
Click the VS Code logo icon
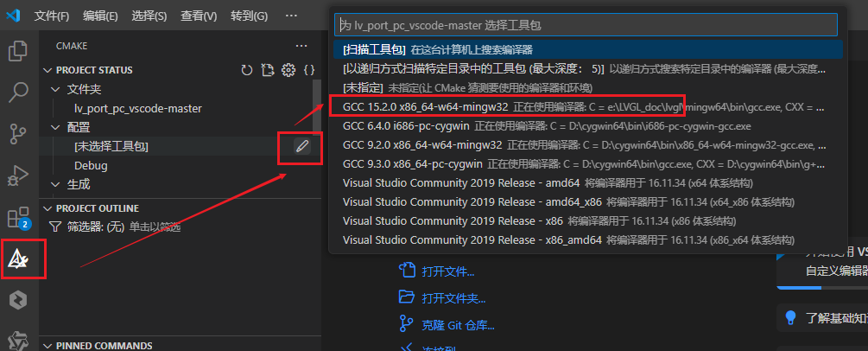tap(13, 16)
